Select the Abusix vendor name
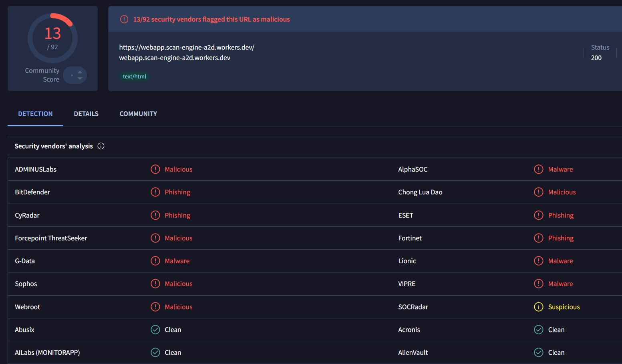 pyautogui.click(x=24, y=330)
